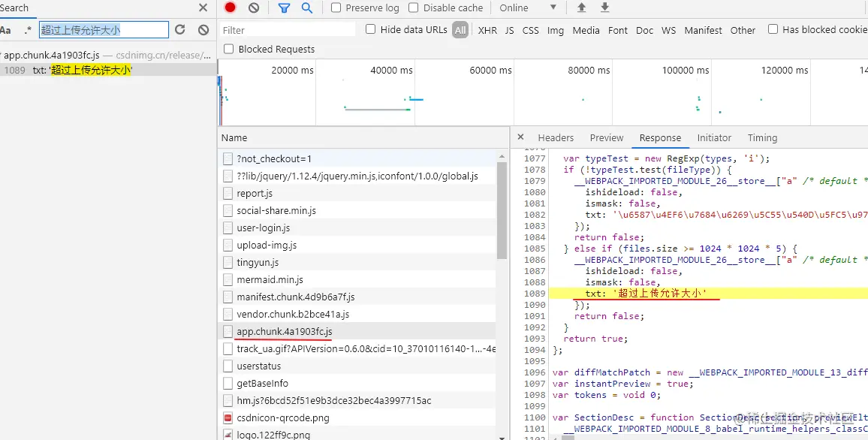Toggle match case Aa option
This screenshot has width=868, height=440.
(5, 30)
